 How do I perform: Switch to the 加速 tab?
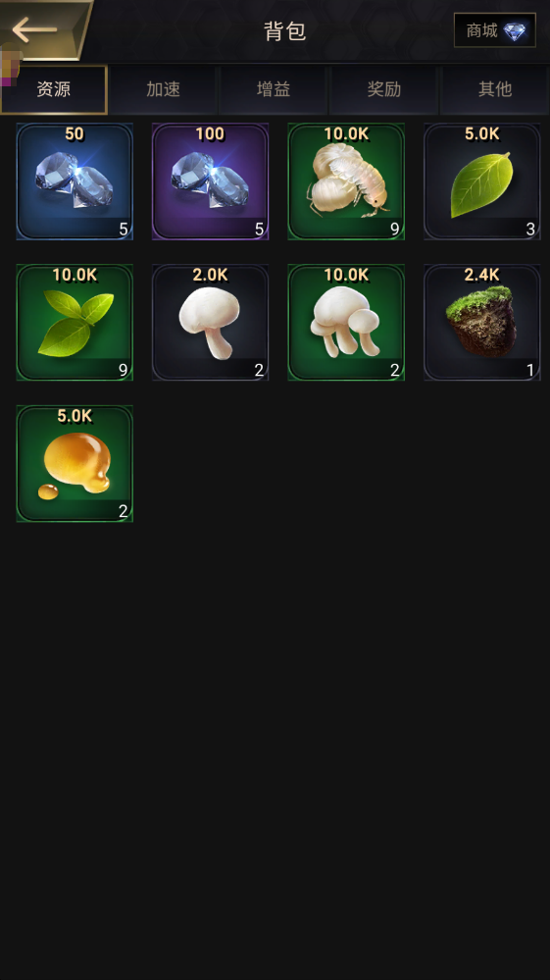[163, 89]
